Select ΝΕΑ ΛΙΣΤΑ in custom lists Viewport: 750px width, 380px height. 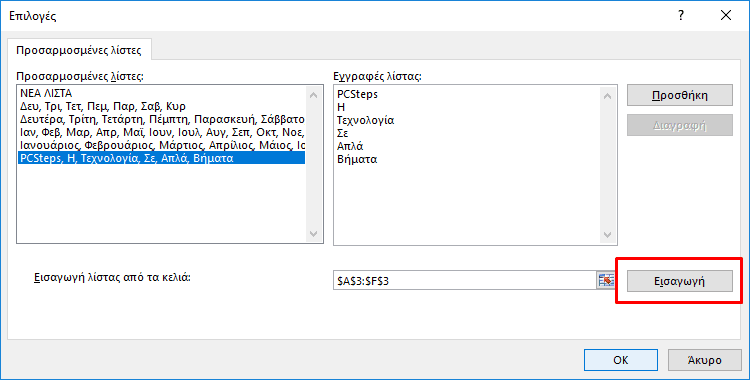(162, 93)
